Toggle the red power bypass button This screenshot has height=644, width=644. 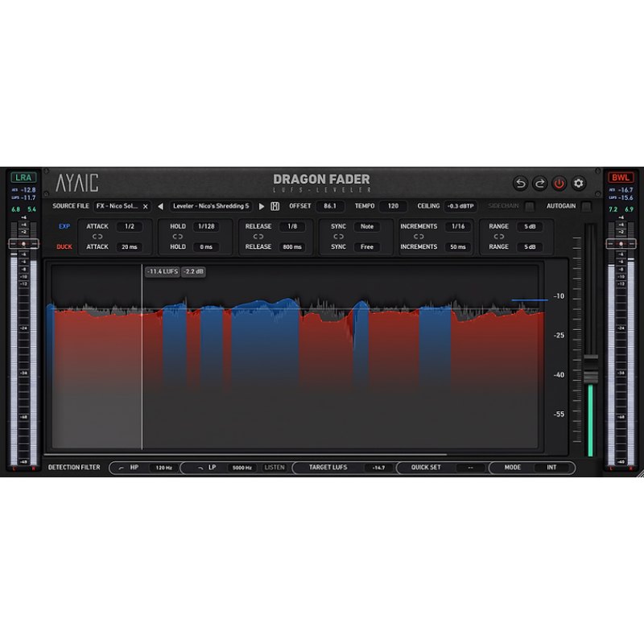coord(559,184)
